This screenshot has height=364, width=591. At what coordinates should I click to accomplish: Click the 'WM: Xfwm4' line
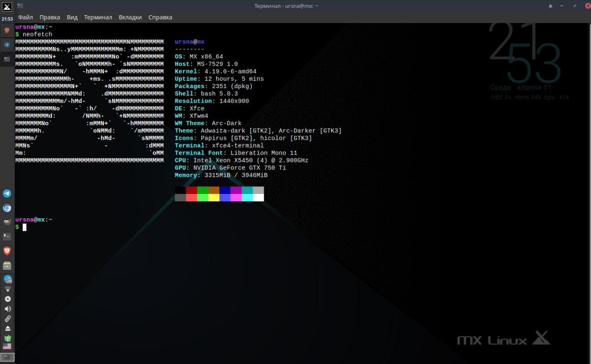192,115
